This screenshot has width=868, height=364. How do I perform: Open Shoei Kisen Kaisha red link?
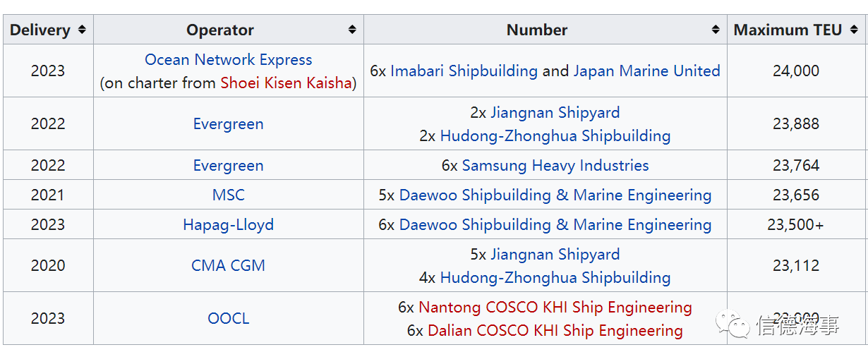point(286,83)
